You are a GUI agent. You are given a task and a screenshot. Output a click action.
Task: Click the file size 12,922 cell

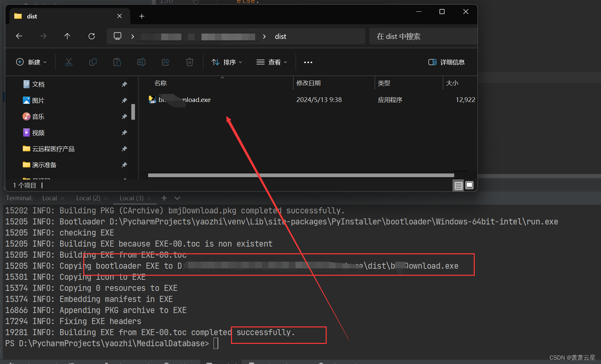pyautogui.click(x=465, y=100)
